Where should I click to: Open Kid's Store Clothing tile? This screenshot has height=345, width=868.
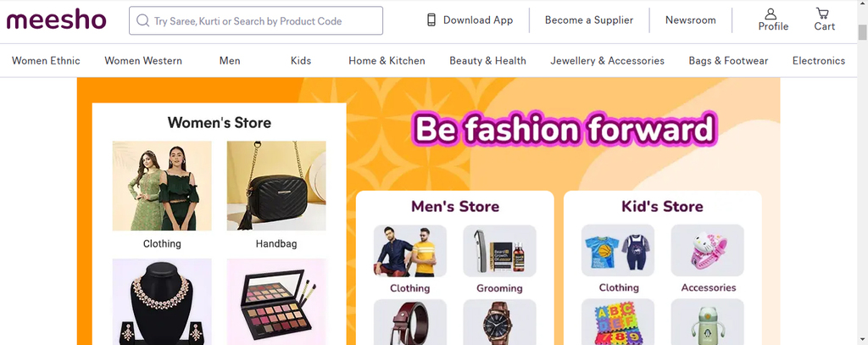tap(618, 251)
